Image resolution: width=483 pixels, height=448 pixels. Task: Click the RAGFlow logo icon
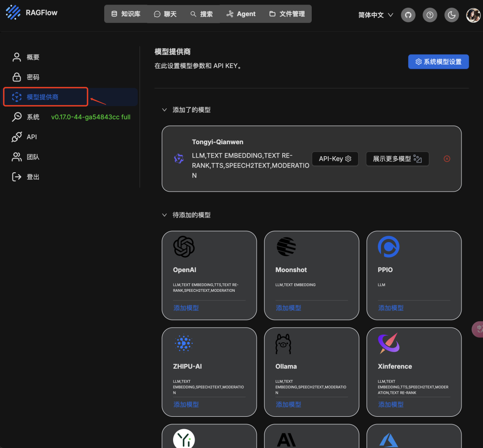pyautogui.click(x=13, y=13)
